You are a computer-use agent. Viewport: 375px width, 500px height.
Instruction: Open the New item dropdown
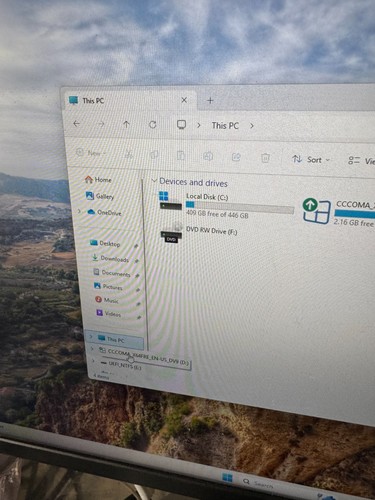pyautogui.click(x=91, y=153)
